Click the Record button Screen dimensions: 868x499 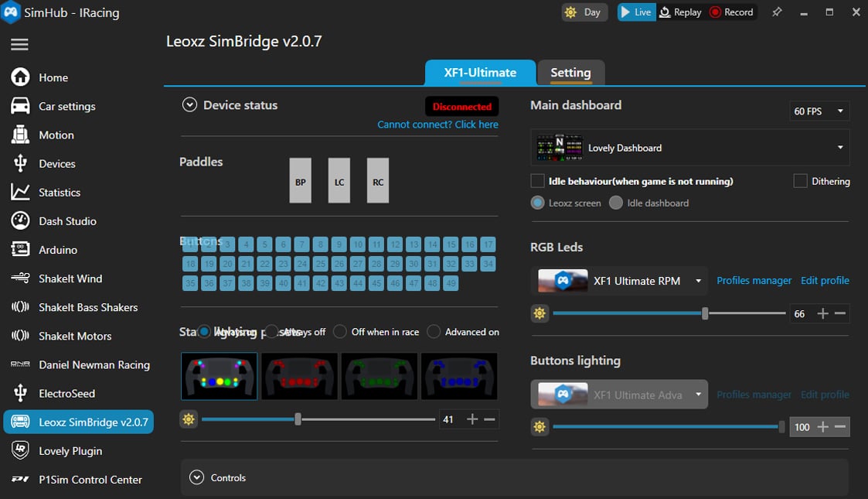[732, 12]
